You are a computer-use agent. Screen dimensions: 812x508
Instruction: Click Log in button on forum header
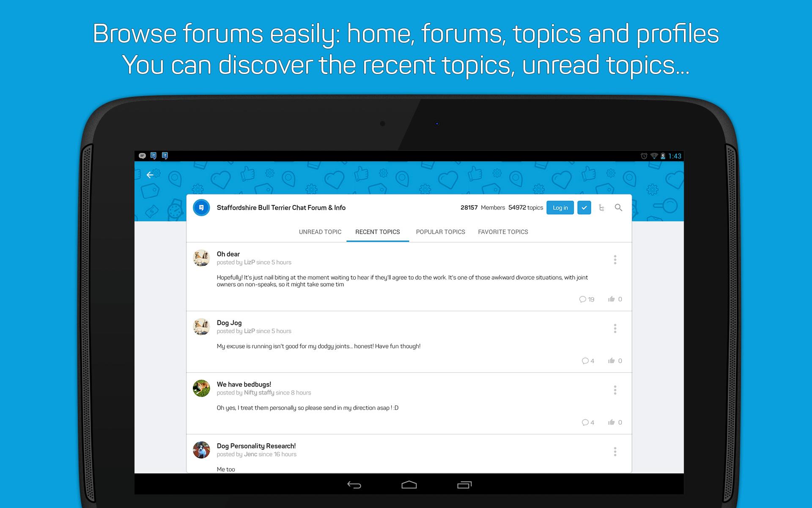[559, 208]
